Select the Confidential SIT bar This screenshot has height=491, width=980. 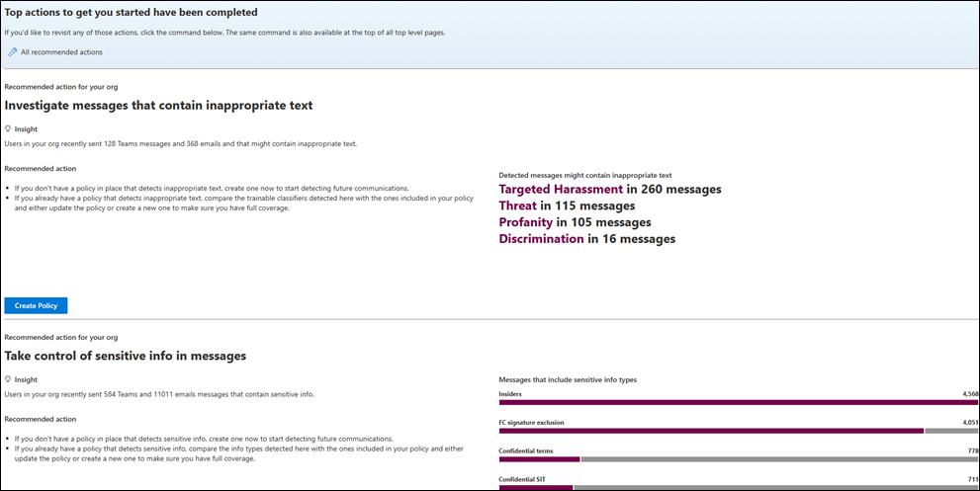[535, 487]
